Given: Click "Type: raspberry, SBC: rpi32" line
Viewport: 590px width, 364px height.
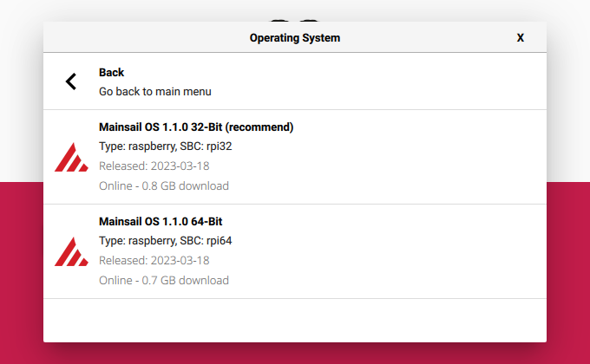Looking at the screenshot, I should [x=165, y=146].
